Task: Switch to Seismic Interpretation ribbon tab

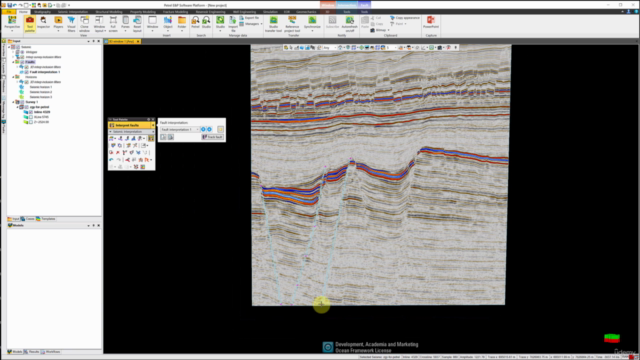Action: (x=73, y=12)
